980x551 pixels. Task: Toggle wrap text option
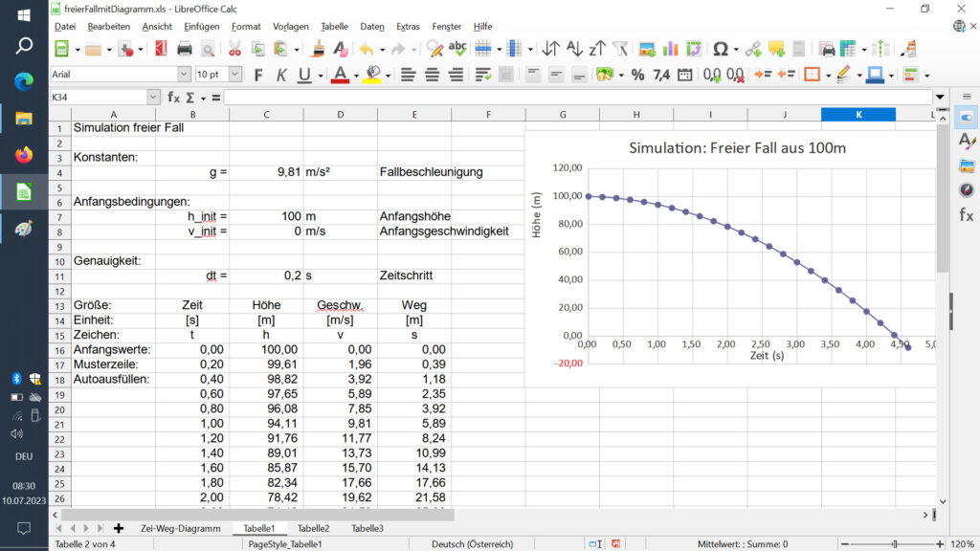click(482, 75)
